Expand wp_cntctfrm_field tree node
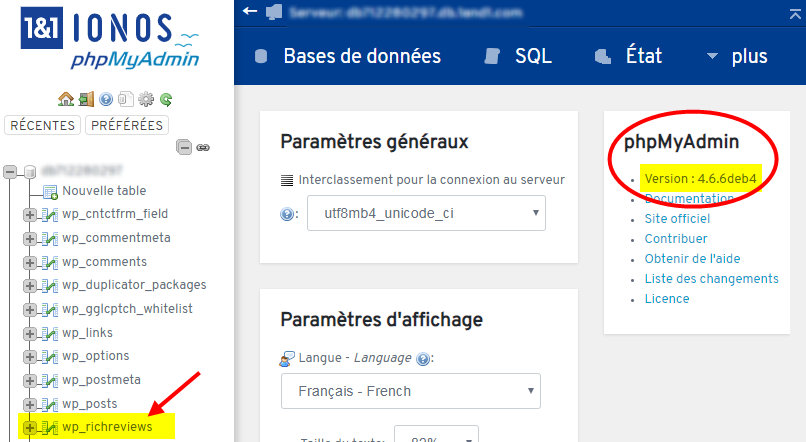 click(30, 214)
